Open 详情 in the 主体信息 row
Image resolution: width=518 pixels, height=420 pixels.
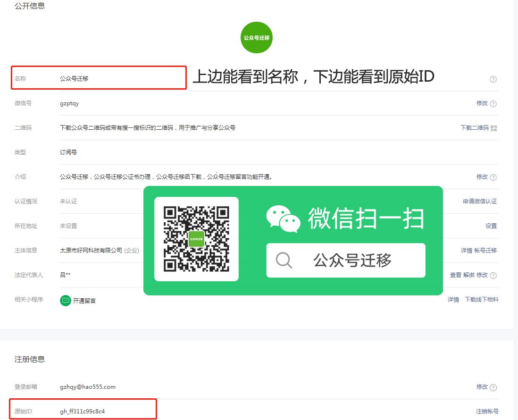click(x=467, y=251)
